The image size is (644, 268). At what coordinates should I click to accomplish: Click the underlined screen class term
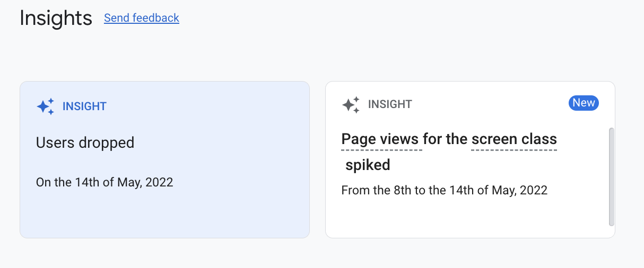point(514,139)
